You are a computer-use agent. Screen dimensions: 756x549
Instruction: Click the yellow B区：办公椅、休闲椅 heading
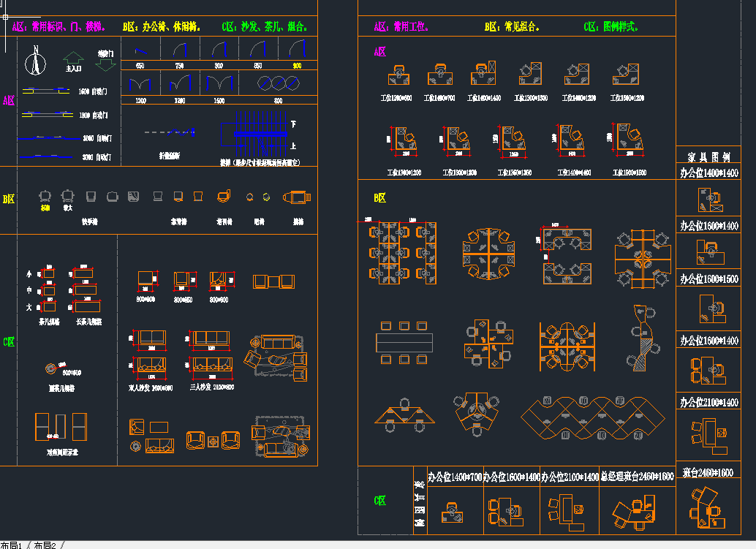[x=162, y=26]
